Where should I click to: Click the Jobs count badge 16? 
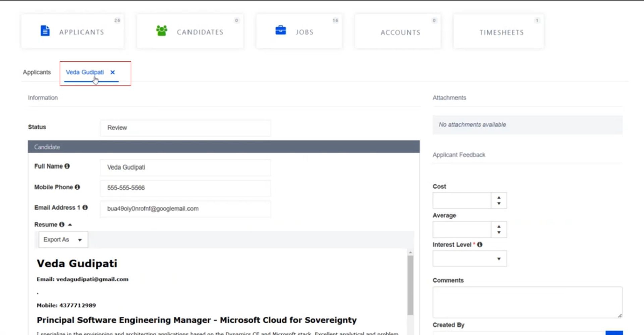[335, 20]
